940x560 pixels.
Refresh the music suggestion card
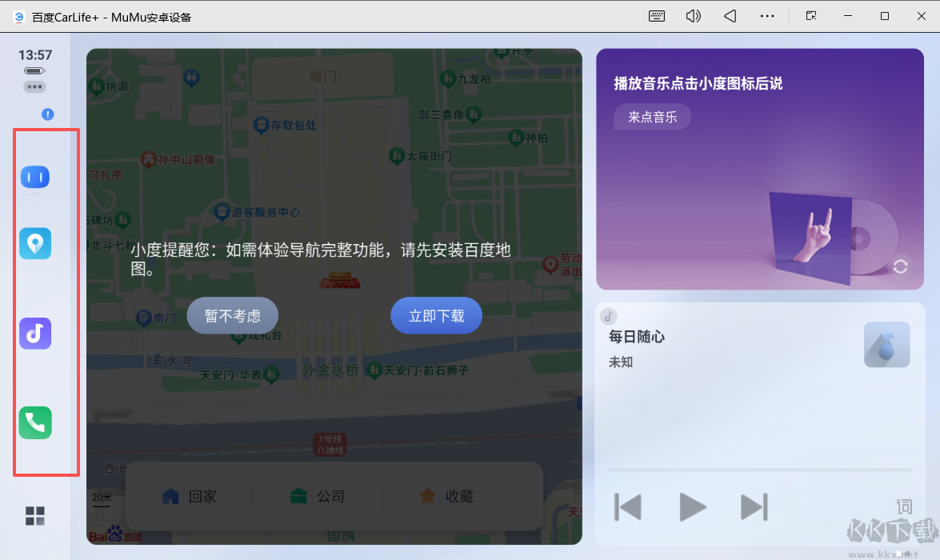click(x=901, y=266)
